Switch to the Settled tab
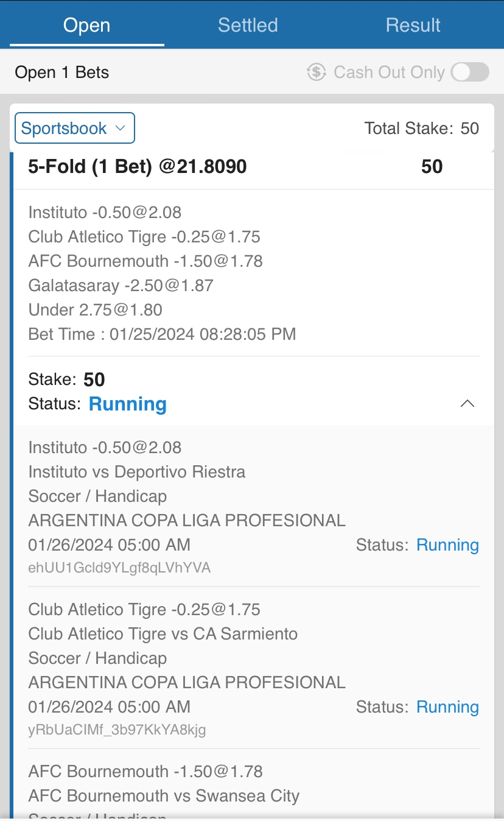This screenshot has height=821, width=504. pos(248,25)
